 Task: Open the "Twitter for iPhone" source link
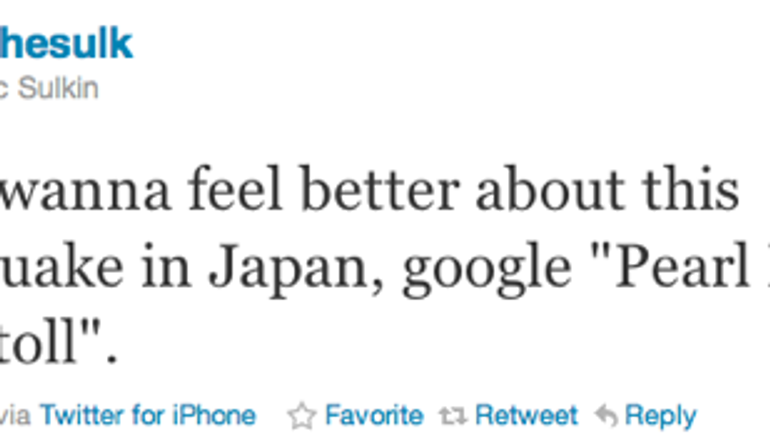[147, 415]
